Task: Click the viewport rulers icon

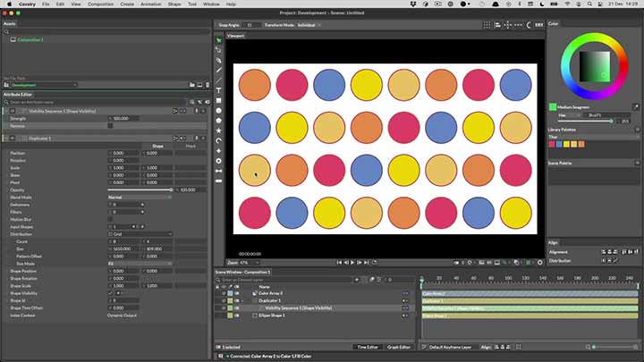Action: coord(538,25)
